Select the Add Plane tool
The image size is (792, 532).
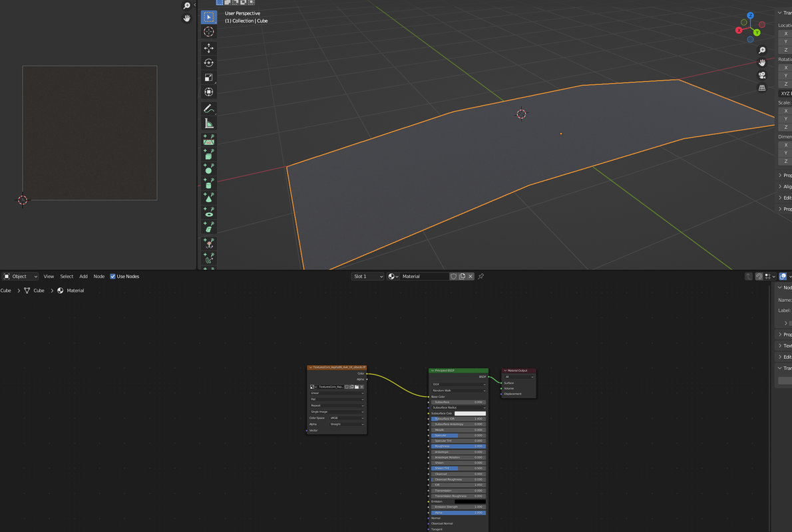(x=208, y=140)
